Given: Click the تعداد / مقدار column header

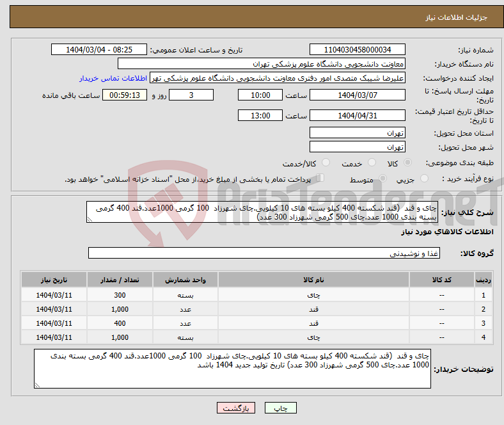Looking at the screenshot, I should pos(120,280).
